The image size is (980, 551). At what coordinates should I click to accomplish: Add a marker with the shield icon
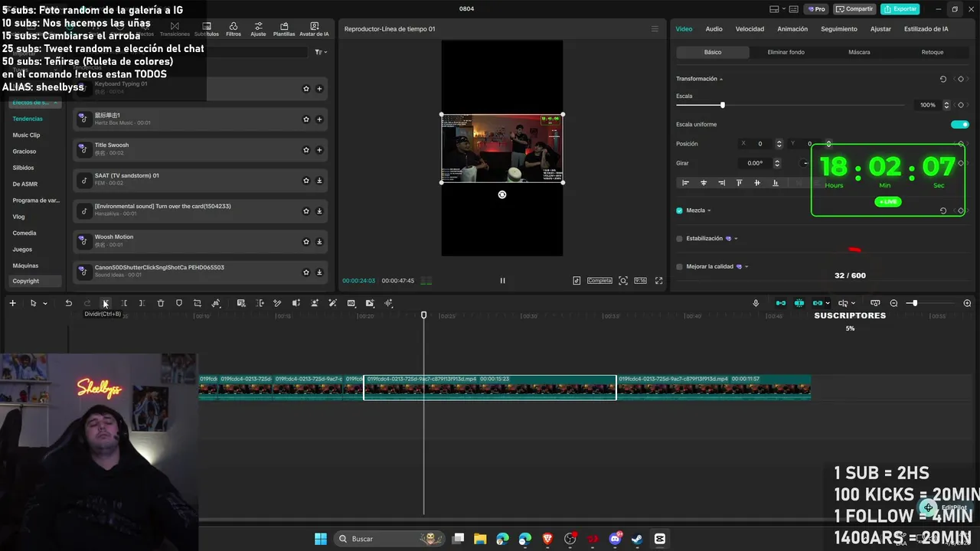click(x=179, y=303)
